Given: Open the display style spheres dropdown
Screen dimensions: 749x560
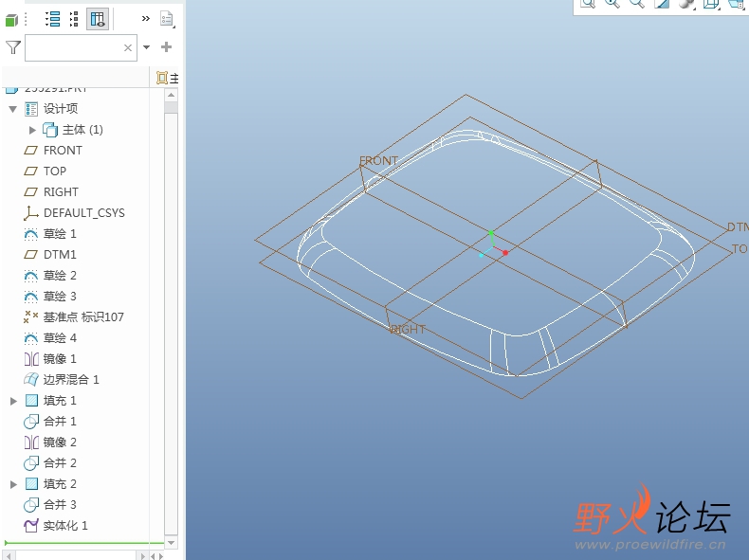Looking at the screenshot, I should point(687,4).
